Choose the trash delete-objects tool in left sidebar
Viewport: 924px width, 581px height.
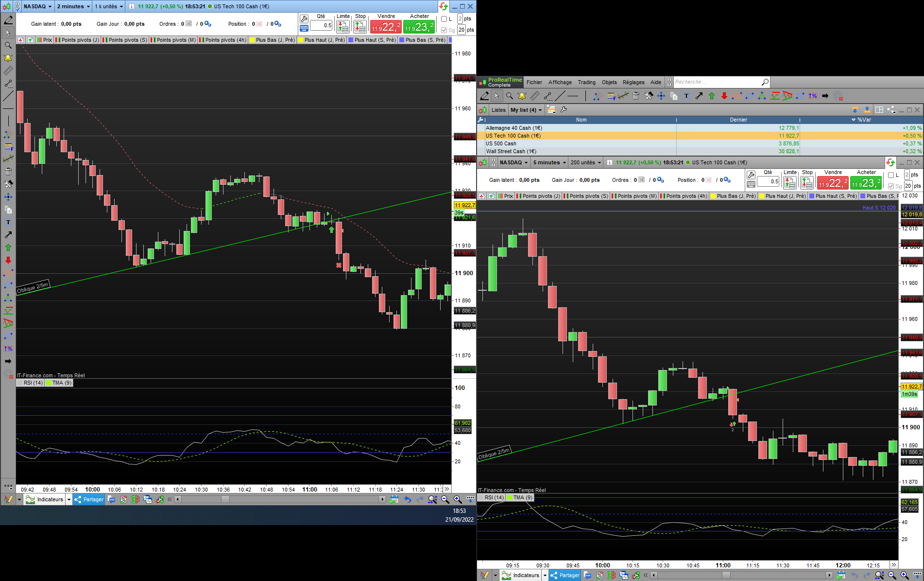tap(8, 172)
